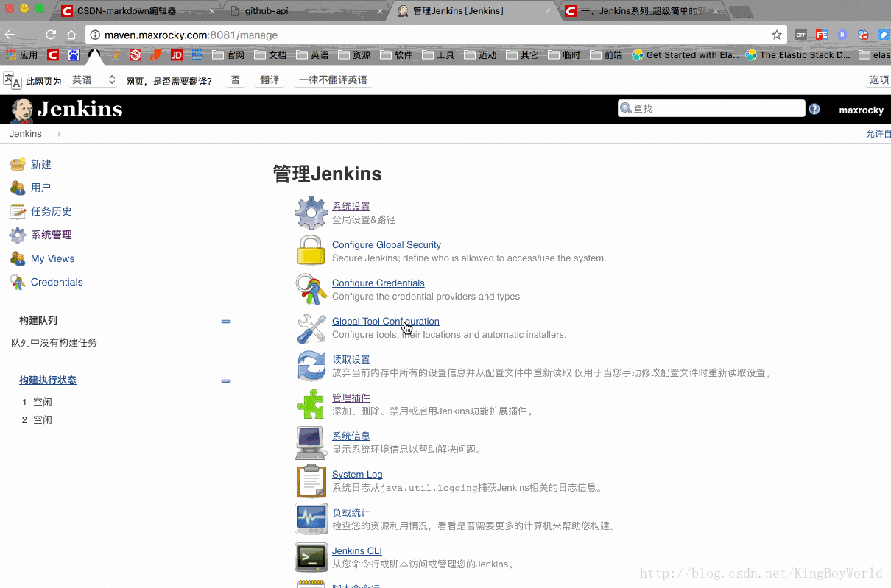Reload the page with browser refresh button
The width and height of the screenshot is (891, 588).
51,35
